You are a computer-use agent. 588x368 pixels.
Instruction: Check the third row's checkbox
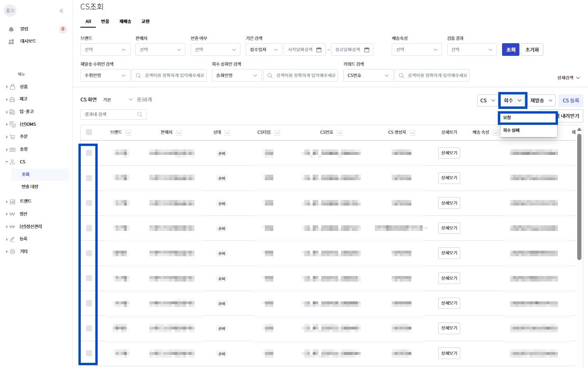point(89,203)
